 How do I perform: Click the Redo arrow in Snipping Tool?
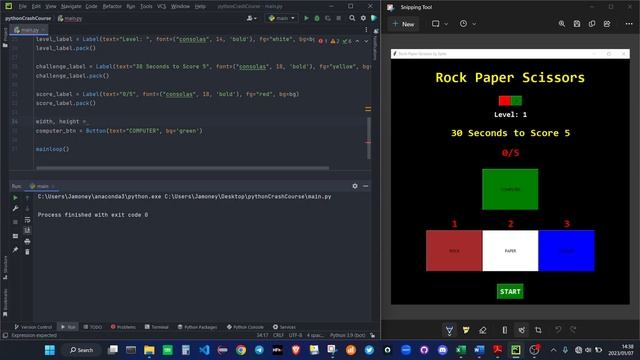(x=573, y=330)
